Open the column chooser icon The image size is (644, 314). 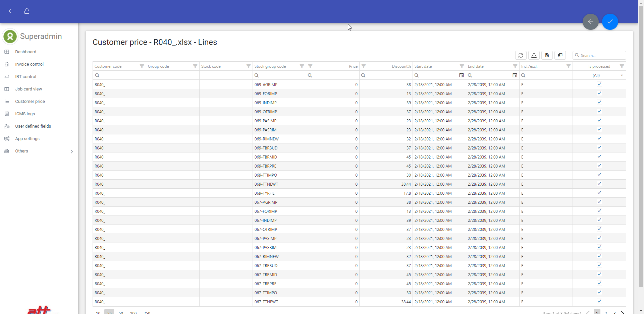point(560,55)
